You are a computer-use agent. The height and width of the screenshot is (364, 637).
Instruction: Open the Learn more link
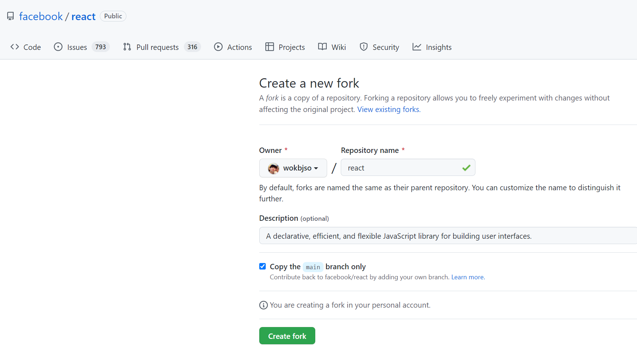[x=468, y=277]
